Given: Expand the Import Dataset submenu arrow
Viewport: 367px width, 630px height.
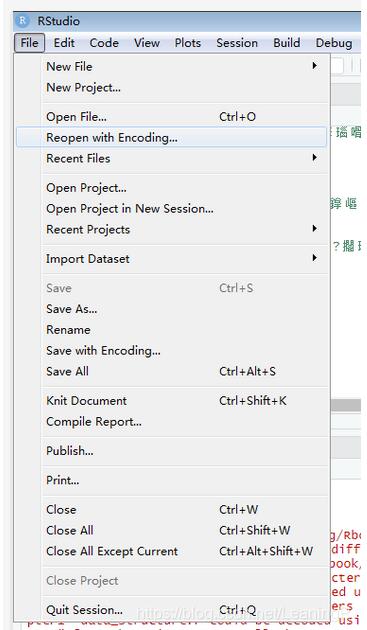Looking at the screenshot, I should pos(315,258).
